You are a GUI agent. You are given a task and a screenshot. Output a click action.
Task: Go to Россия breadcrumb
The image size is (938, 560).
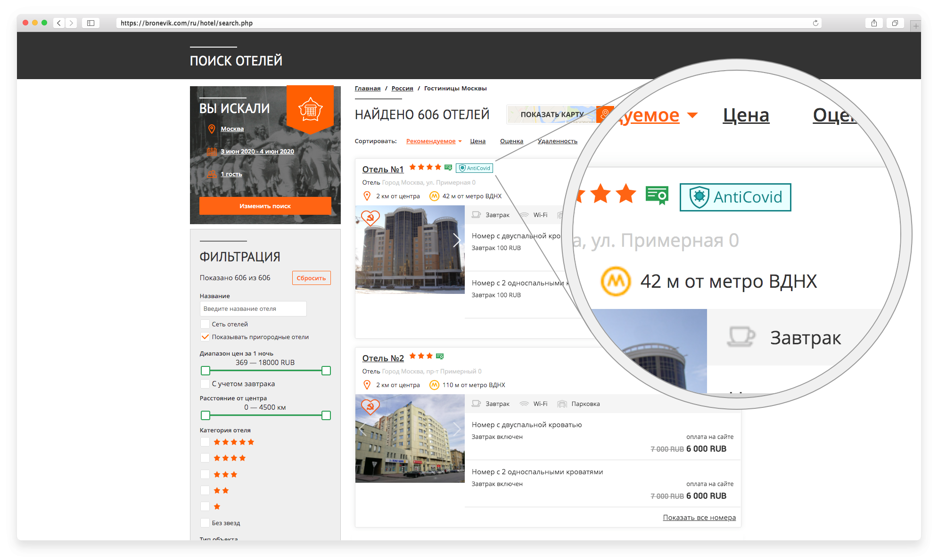[402, 89]
